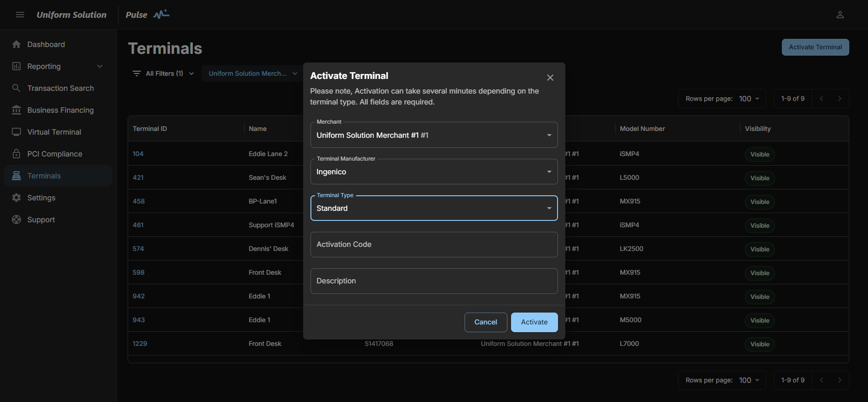Select Terminals in the sidebar
This screenshot has width=868, height=402.
tap(58, 176)
